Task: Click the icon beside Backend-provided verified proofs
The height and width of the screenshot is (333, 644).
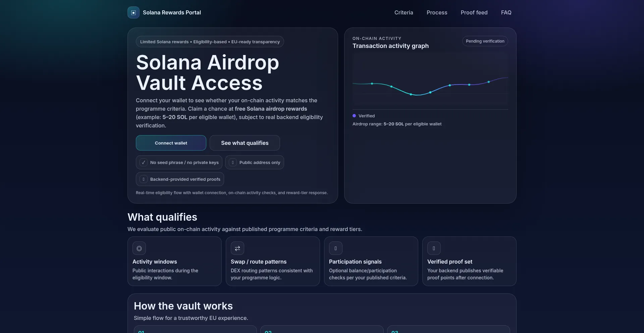Action: (x=144, y=179)
